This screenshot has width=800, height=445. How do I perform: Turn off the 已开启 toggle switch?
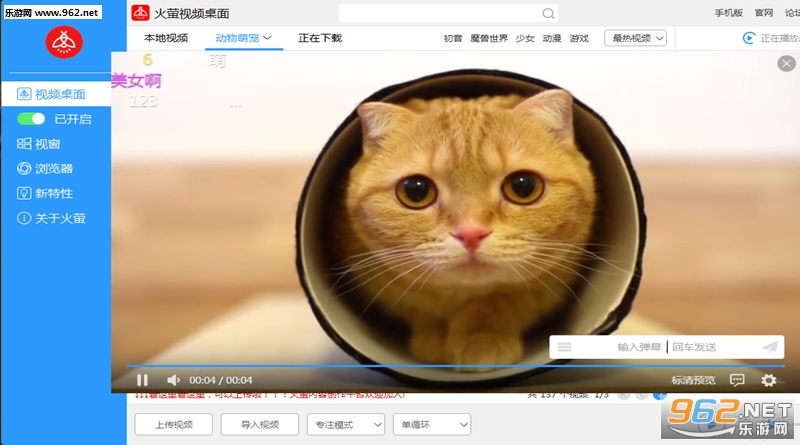31,119
